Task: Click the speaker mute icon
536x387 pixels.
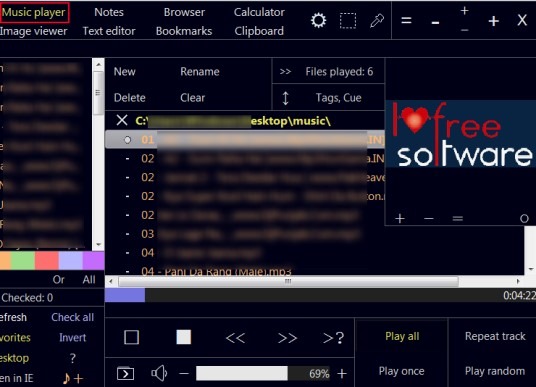Action: pyautogui.click(x=159, y=373)
